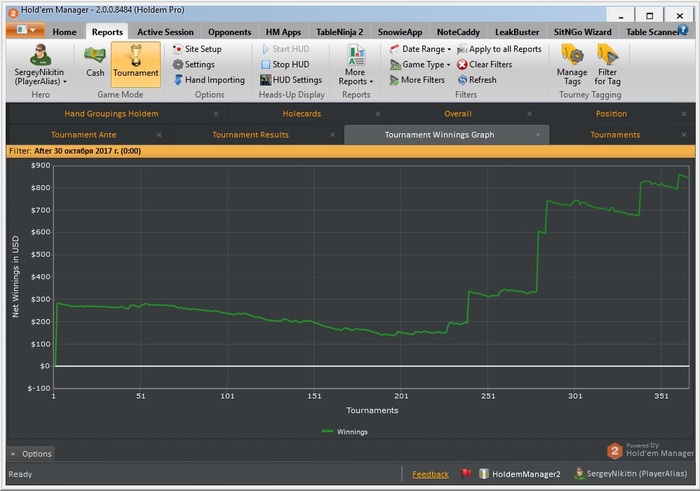
Task: Open Manage Tags tool
Action: coord(572,62)
